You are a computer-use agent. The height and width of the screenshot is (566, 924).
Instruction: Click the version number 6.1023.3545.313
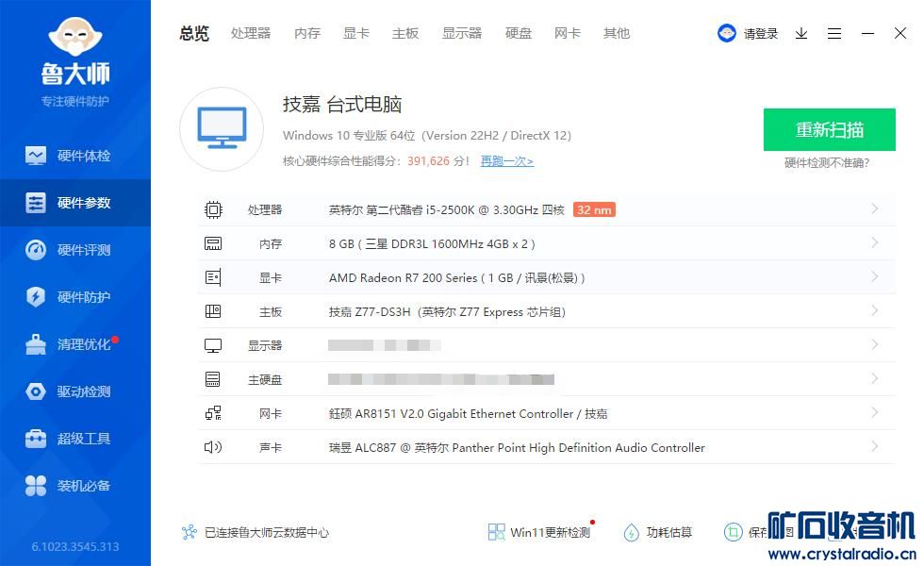pyautogui.click(x=75, y=546)
